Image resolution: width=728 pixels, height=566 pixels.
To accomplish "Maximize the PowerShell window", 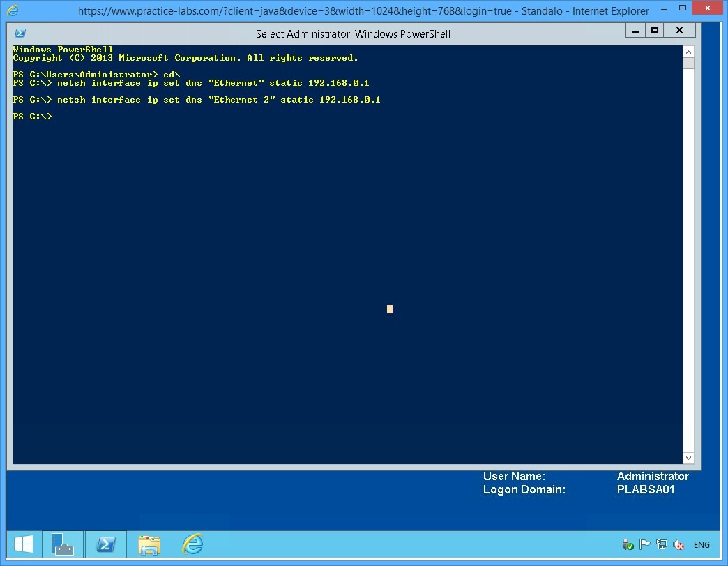I will [x=654, y=30].
